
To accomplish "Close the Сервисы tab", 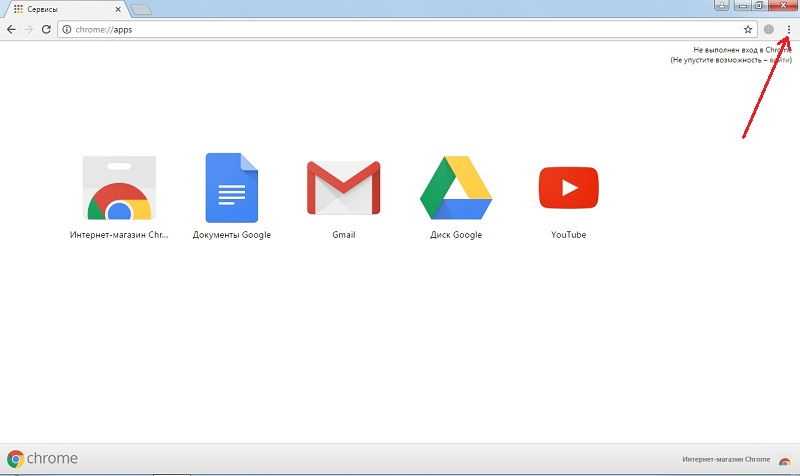I will tap(118, 9).
